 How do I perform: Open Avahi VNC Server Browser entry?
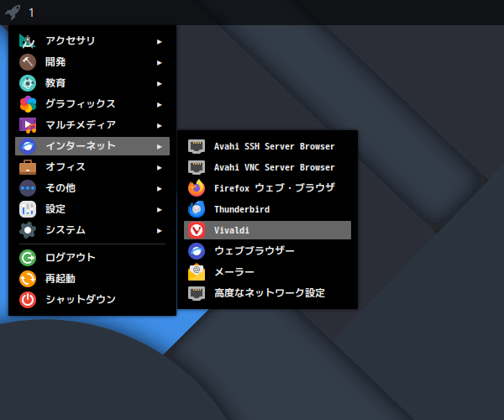pyautogui.click(x=267, y=167)
